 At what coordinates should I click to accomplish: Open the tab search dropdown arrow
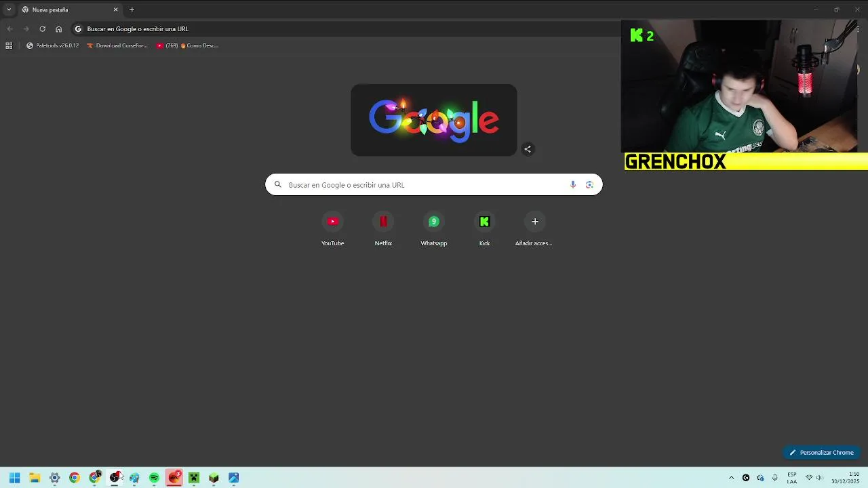pyautogui.click(x=9, y=9)
